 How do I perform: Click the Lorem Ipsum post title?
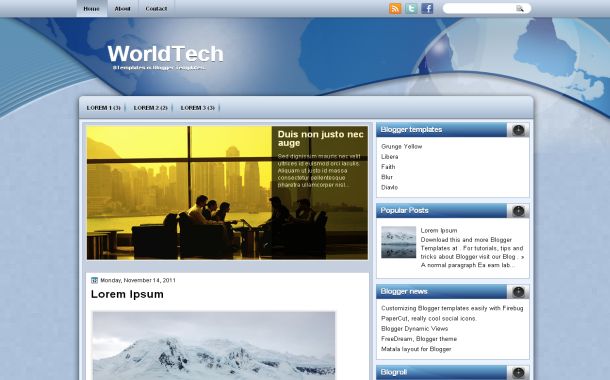point(127,294)
